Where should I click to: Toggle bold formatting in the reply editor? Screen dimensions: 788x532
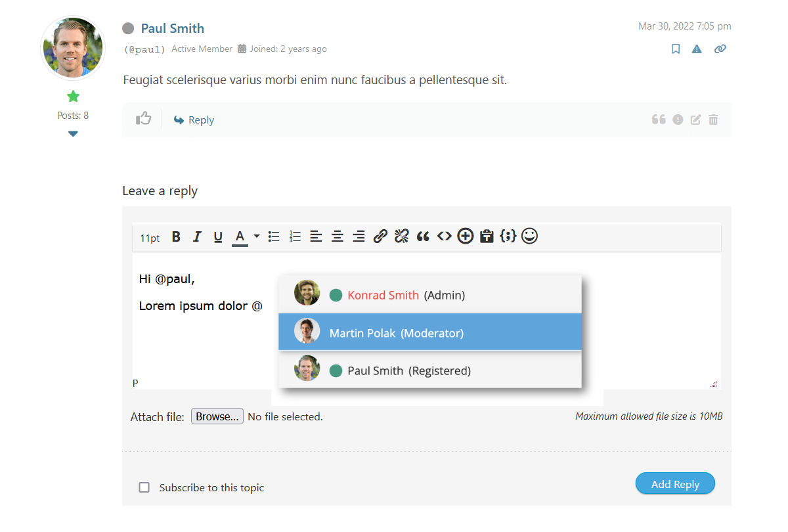coord(176,236)
